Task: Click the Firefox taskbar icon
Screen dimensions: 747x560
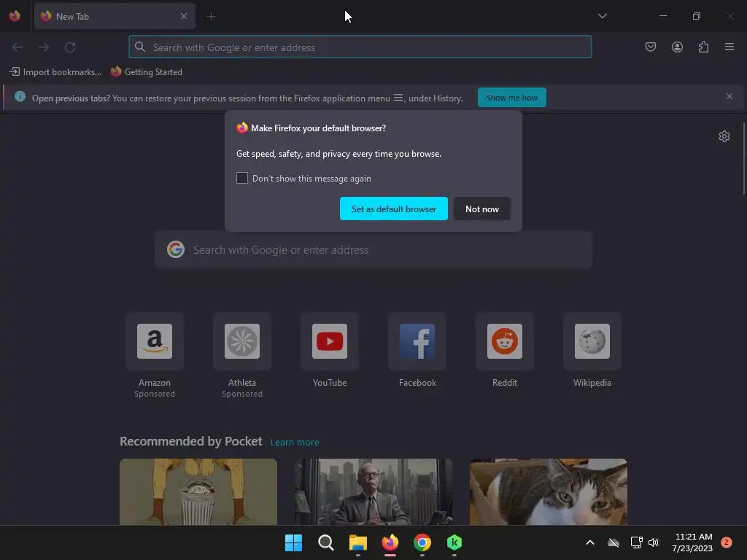Action: (x=390, y=542)
